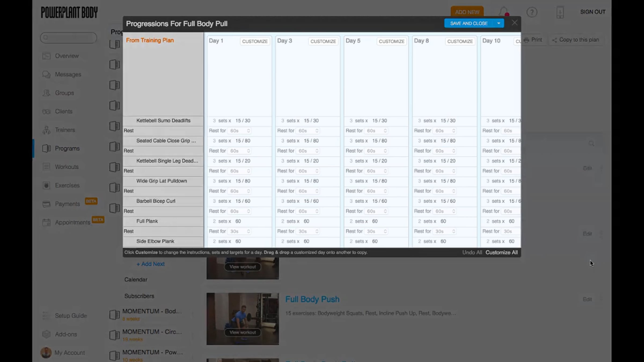
Task: Open the Workouts sidebar menu item
Action: point(67,167)
